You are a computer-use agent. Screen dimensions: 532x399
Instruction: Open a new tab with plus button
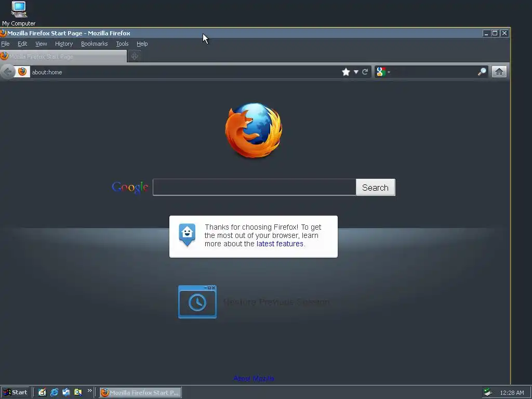pyautogui.click(x=135, y=56)
